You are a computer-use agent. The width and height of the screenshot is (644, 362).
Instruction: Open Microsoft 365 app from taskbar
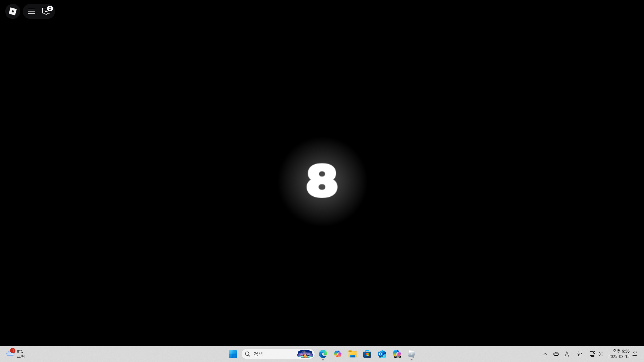(397, 354)
